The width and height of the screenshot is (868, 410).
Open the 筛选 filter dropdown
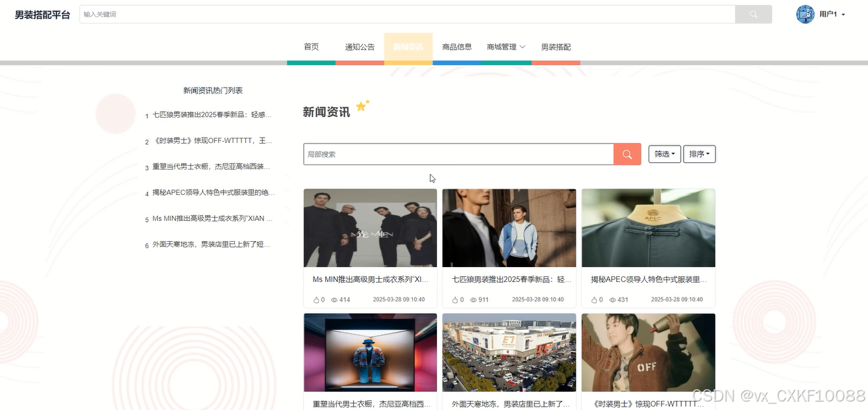(x=664, y=154)
